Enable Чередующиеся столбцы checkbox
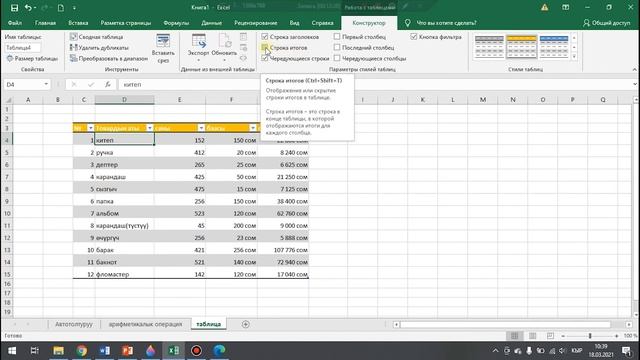 (x=337, y=59)
